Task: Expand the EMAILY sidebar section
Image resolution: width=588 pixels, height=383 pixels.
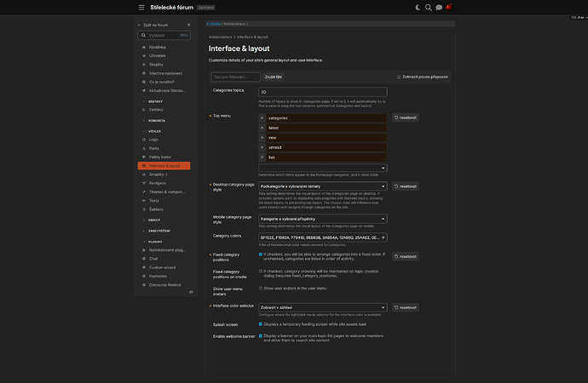Action: click(152, 220)
